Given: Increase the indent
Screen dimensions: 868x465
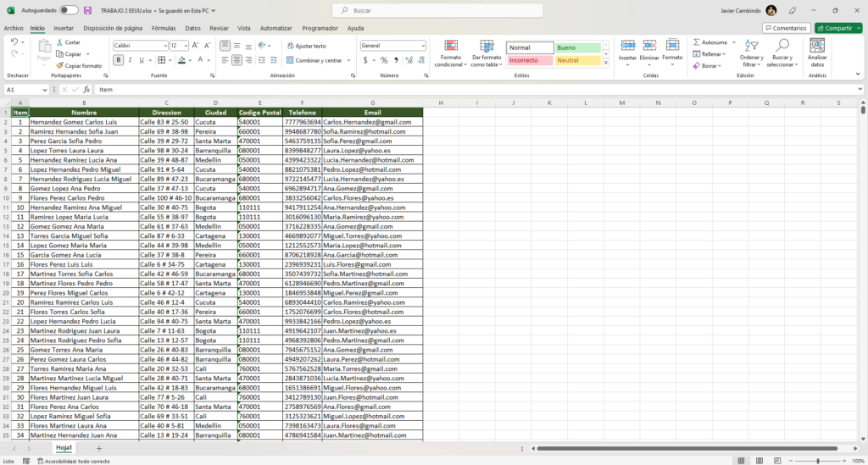Looking at the screenshot, I should (274, 60).
